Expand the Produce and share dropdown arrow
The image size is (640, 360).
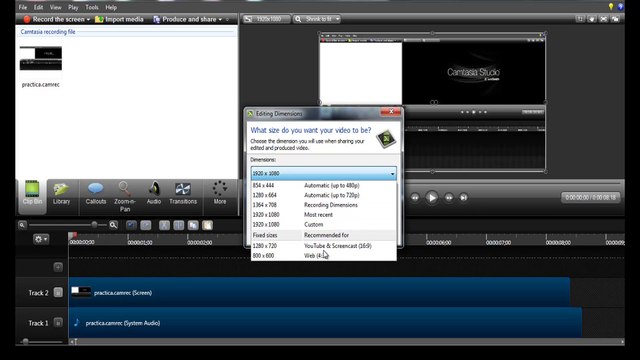[220, 20]
